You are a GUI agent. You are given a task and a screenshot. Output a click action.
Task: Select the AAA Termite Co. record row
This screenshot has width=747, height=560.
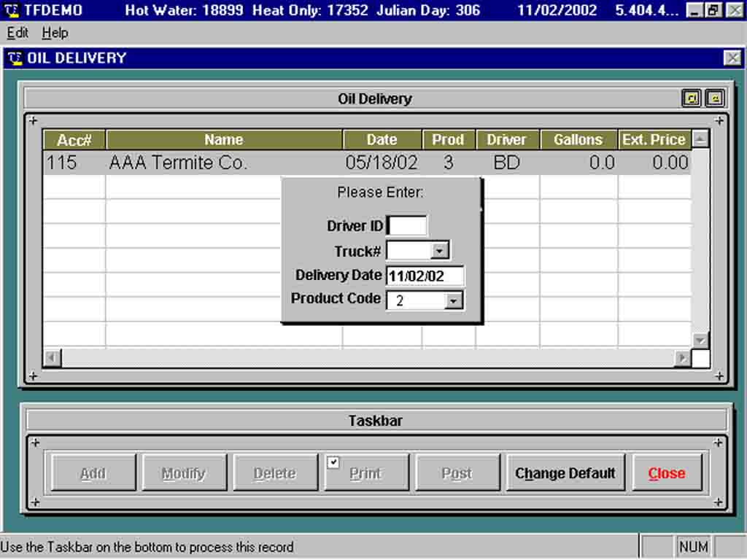(219, 162)
